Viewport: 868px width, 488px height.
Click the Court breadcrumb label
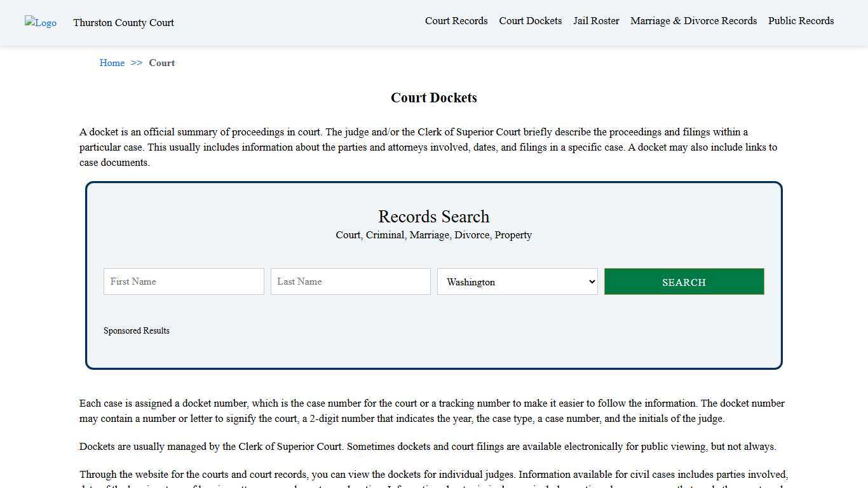[x=161, y=63]
